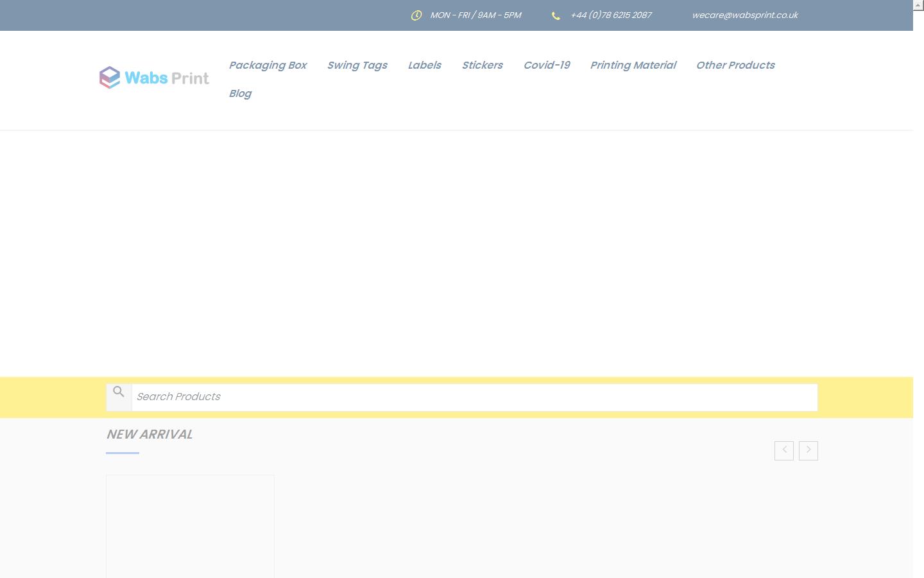Click the phone handset icon in top bar
Viewport: 924px width, 578px height.
click(556, 16)
